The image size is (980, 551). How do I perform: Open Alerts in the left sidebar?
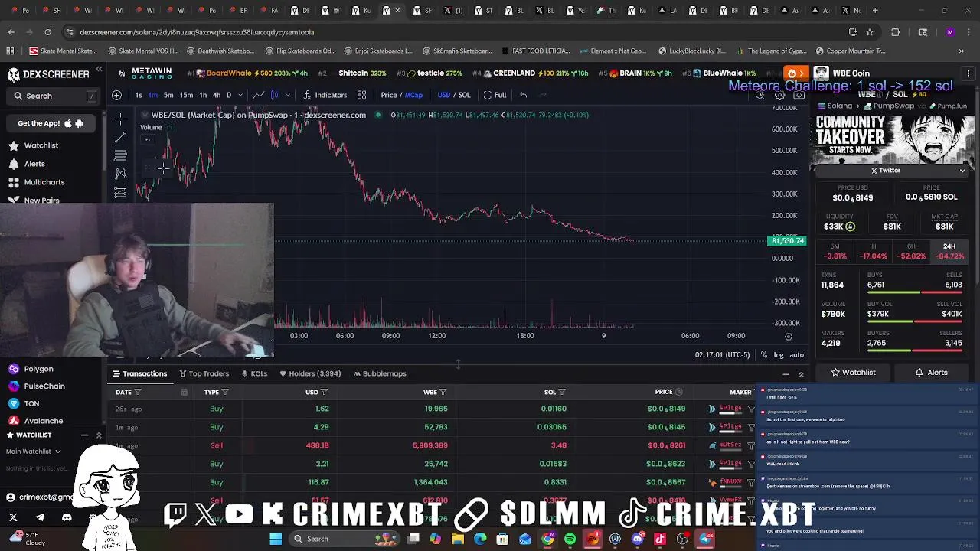[x=27, y=164]
